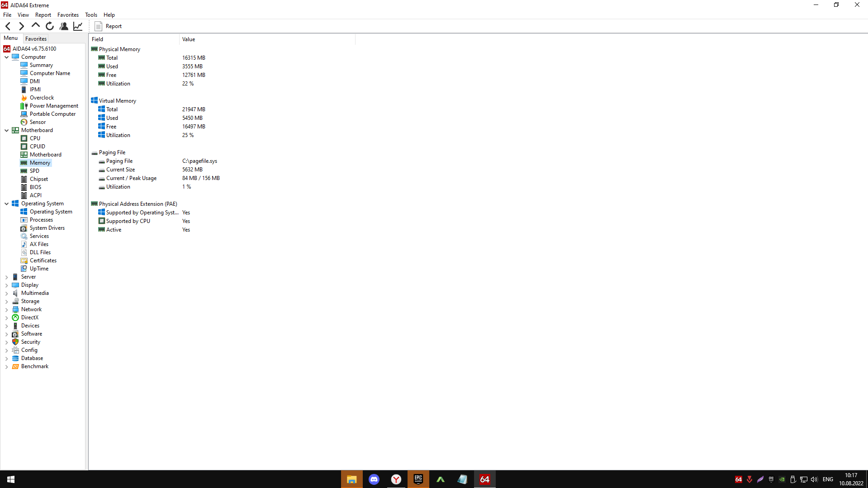Click the Back navigation arrow
The height and width of the screenshot is (488, 868).
pos(8,26)
